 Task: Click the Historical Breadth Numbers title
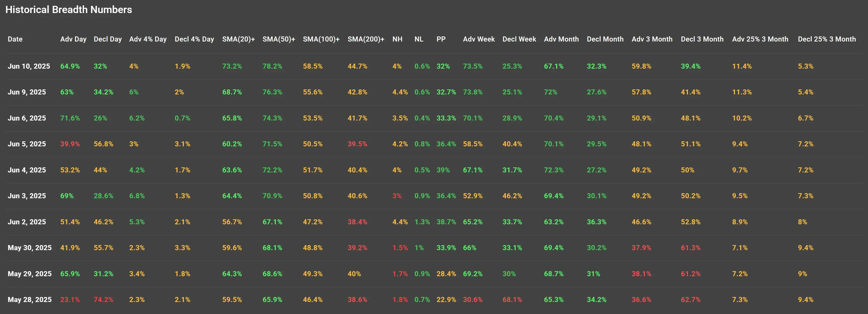click(69, 10)
